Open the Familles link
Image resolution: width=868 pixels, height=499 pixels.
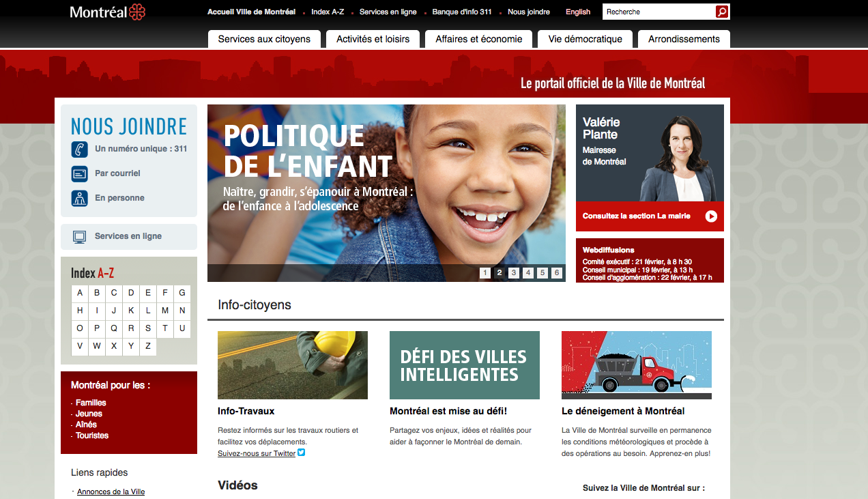(91, 403)
